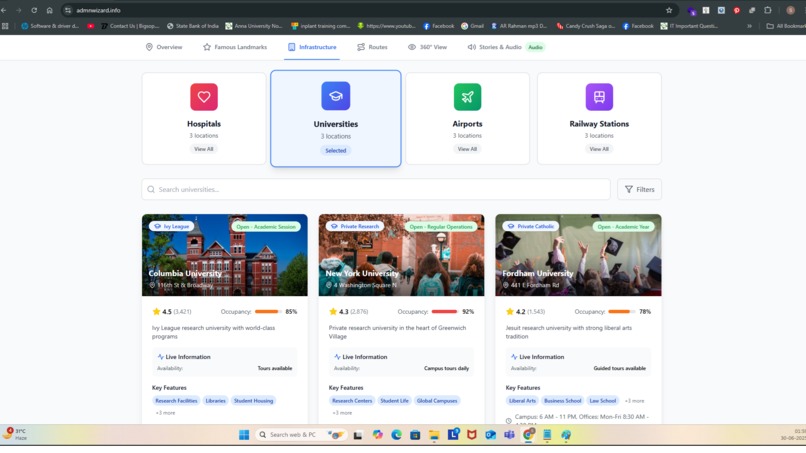This screenshot has height=453, width=806.
Task: Click the location pin beside 116th St & Broadway
Action: click(x=152, y=285)
